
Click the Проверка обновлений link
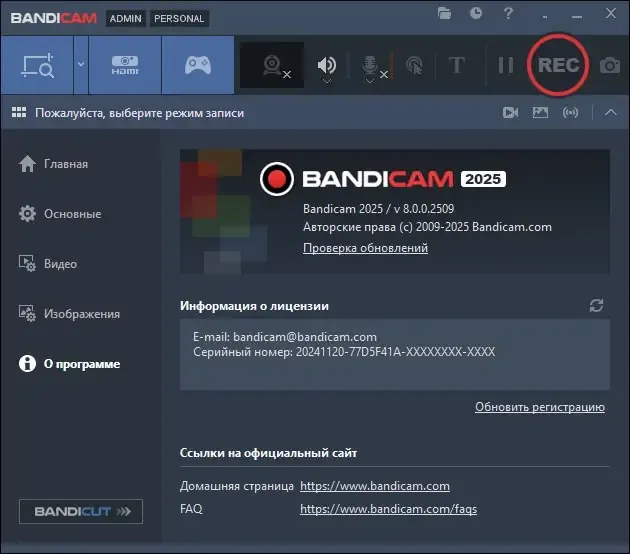click(365, 248)
